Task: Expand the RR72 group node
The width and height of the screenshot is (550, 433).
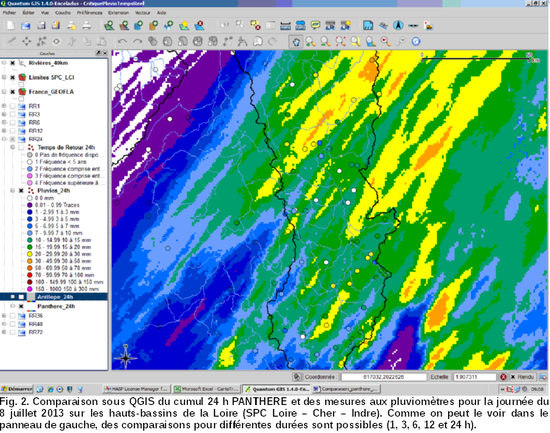Action: 4,332
